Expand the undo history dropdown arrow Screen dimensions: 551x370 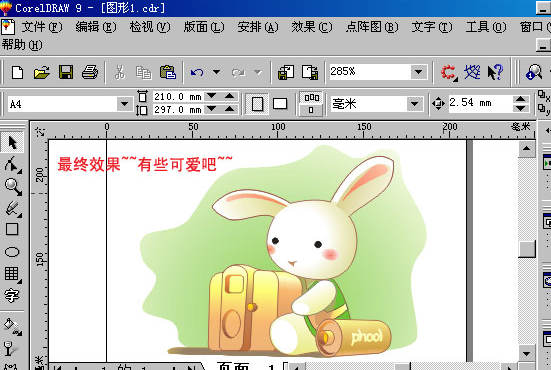coord(216,72)
